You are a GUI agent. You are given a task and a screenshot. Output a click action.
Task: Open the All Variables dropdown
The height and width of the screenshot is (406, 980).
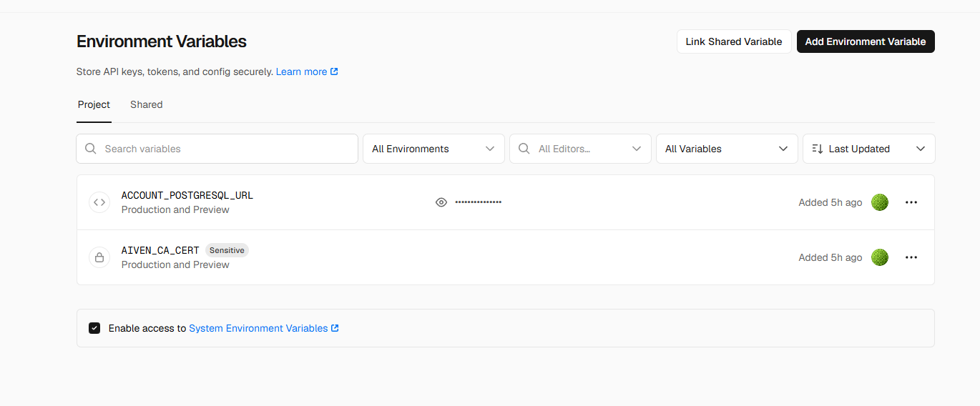(727, 149)
